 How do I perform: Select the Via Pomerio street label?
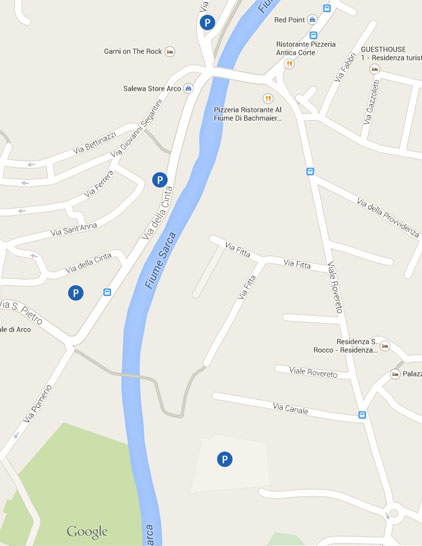(x=37, y=404)
